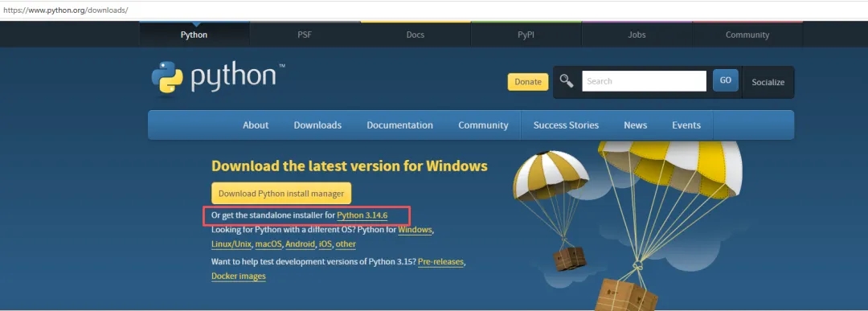868x311 pixels.
Task: Follow the other platforms link
Action: [x=346, y=244]
